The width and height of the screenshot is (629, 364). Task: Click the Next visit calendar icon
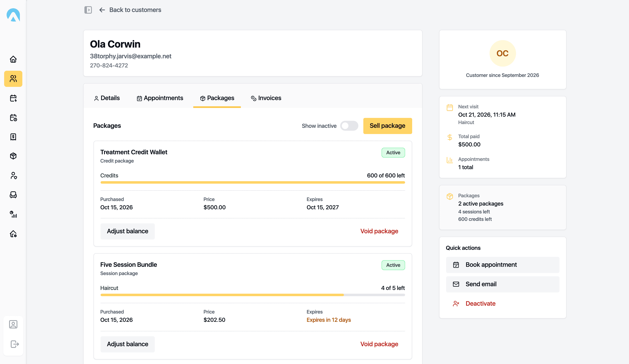tap(450, 108)
